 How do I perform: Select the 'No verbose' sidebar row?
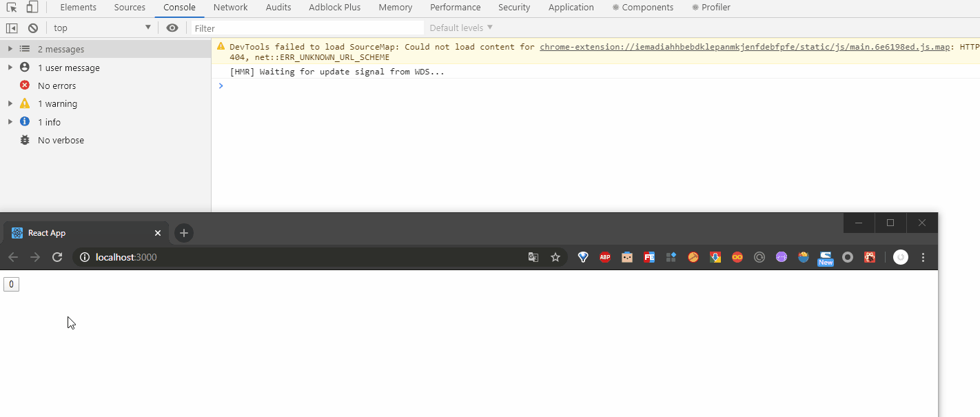[x=105, y=140]
